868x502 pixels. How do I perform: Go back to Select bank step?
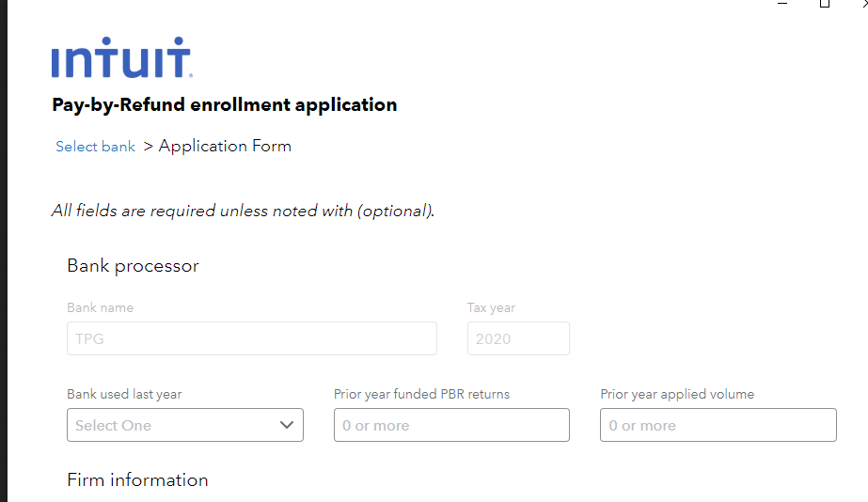click(95, 147)
